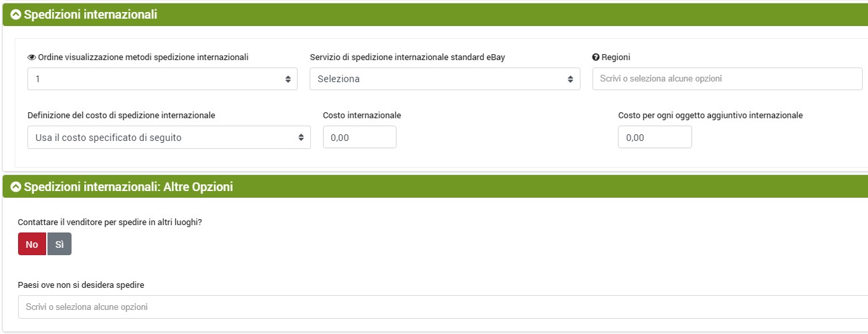Click the Spedizioni internazionali: Altre Opzioni header title

[128, 187]
